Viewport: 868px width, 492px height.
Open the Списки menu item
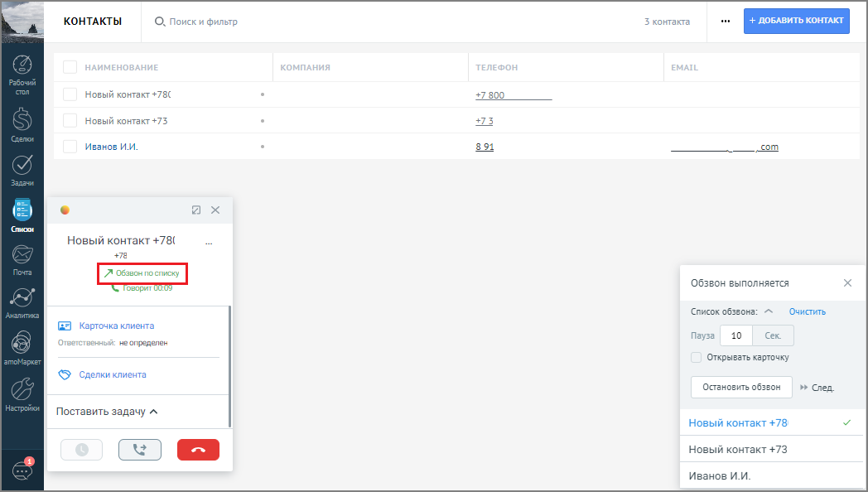click(22, 216)
